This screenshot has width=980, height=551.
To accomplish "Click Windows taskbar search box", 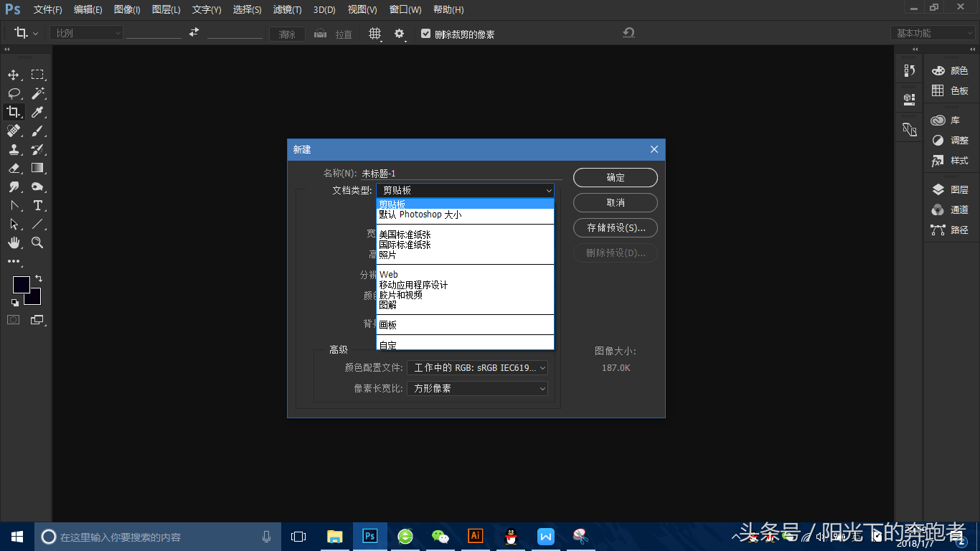I will pos(158,537).
